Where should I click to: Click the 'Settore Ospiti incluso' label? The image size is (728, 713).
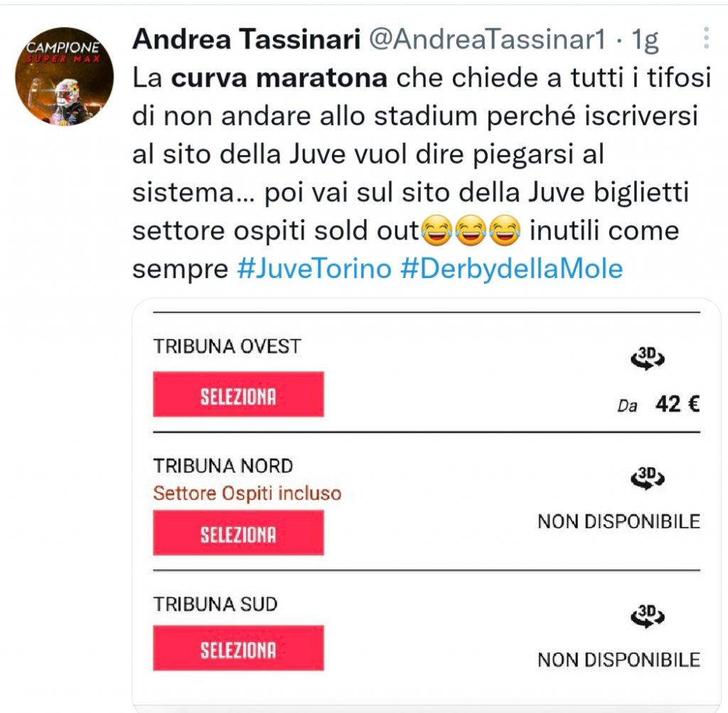click(246, 493)
